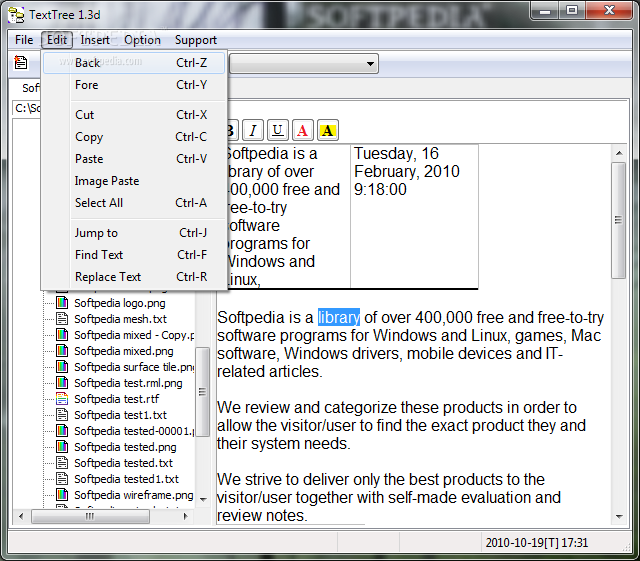Screen dimensions: 640x561
Task: Select Paste in the Edit menu
Action: coord(134,159)
